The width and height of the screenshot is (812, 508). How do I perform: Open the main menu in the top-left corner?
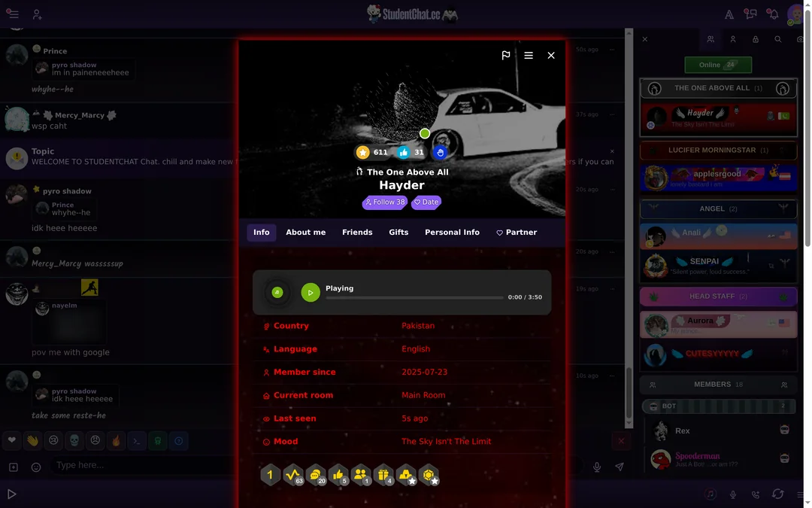[x=13, y=14]
